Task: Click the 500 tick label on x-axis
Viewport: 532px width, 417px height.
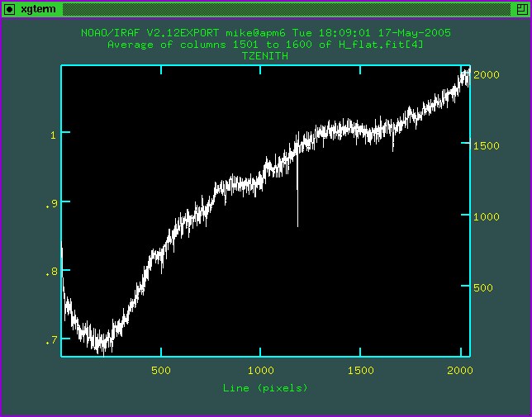Action: point(161,371)
